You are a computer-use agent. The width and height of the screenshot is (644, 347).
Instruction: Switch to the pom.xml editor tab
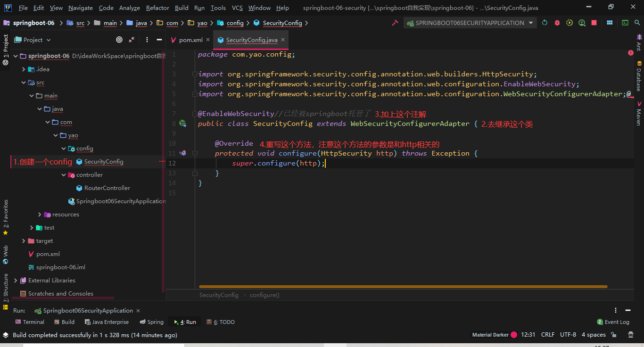(190, 40)
